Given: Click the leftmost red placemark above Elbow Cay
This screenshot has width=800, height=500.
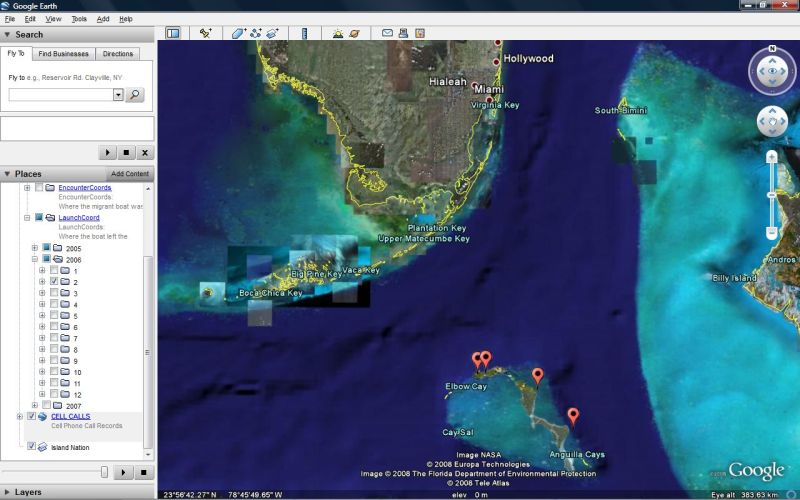Looking at the screenshot, I should point(477,360).
